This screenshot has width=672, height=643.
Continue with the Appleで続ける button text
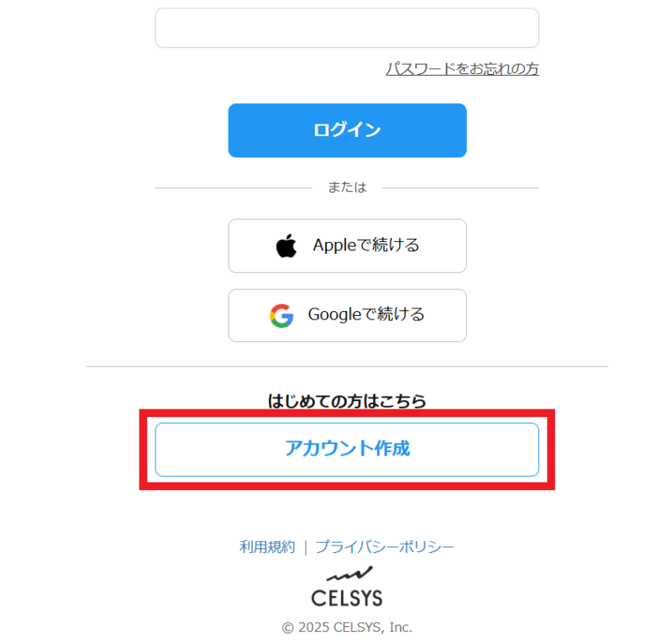coord(366,245)
